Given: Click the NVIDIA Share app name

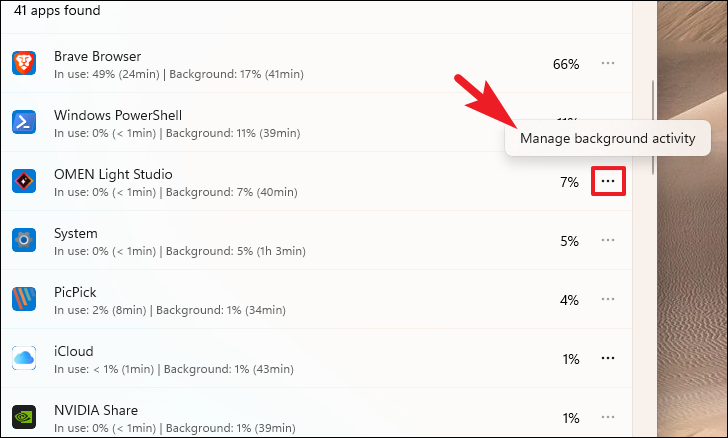Looking at the screenshot, I should point(96,410).
